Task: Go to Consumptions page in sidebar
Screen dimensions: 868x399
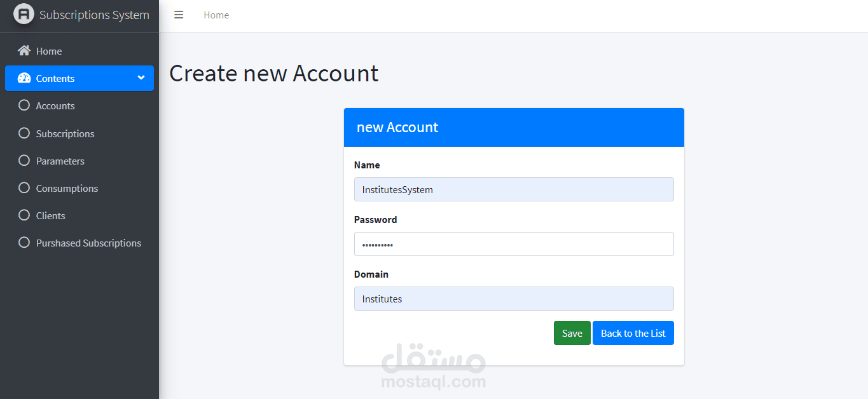Action: [67, 188]
